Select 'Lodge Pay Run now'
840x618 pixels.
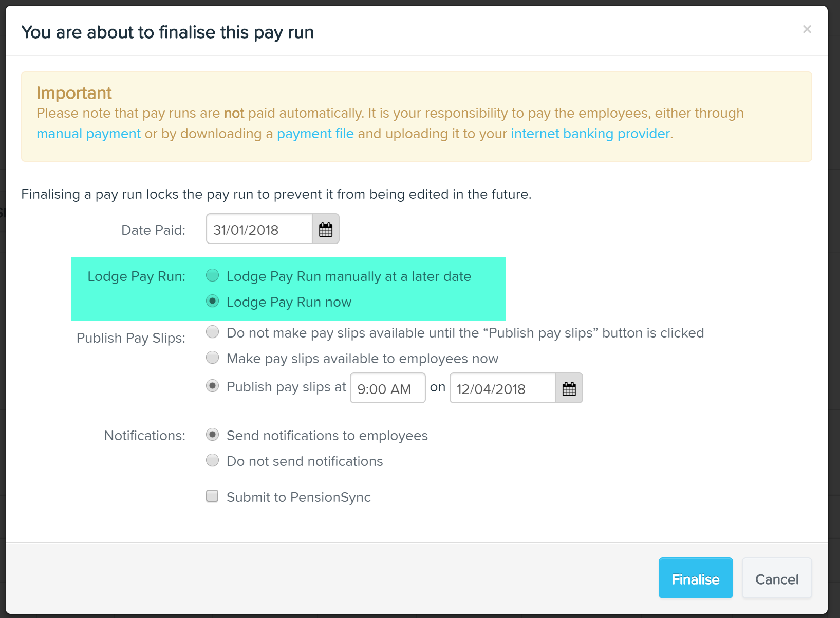212,302
